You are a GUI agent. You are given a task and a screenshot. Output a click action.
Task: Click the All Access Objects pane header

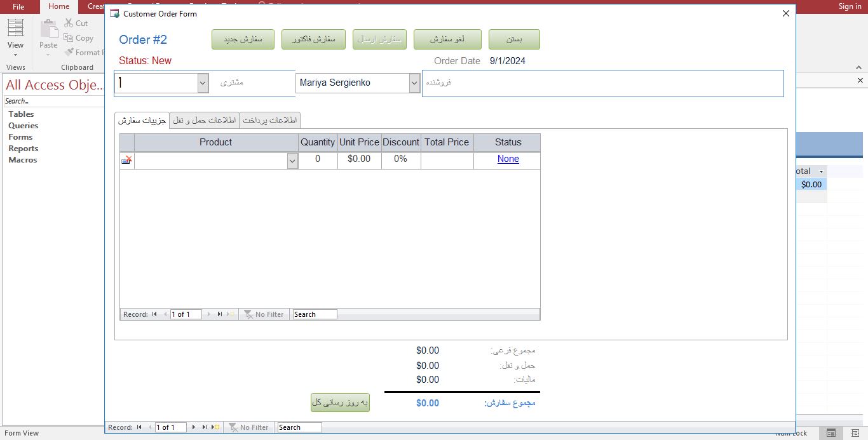[54, 85]
